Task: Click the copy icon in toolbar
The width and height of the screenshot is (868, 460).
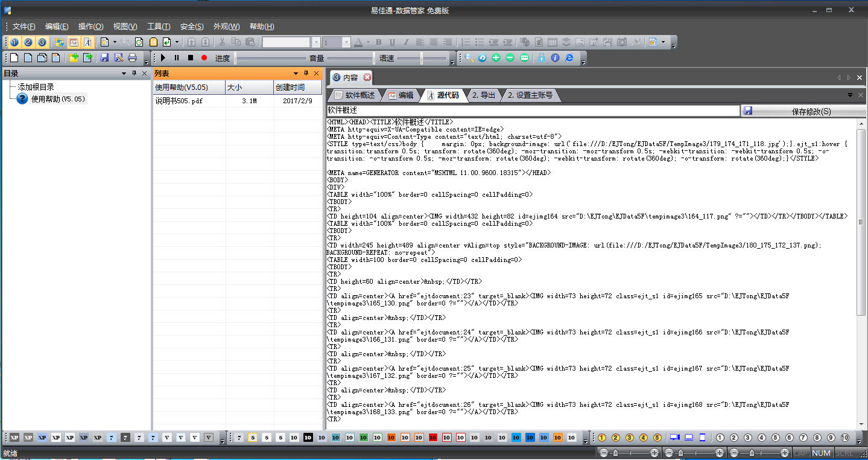Action: click(x=236, y=42)
